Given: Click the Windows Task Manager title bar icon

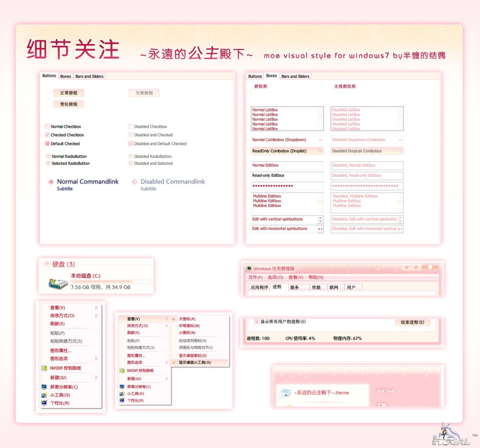Looking at the screenshot, I should pyautogui.click(x=249, y=269).
